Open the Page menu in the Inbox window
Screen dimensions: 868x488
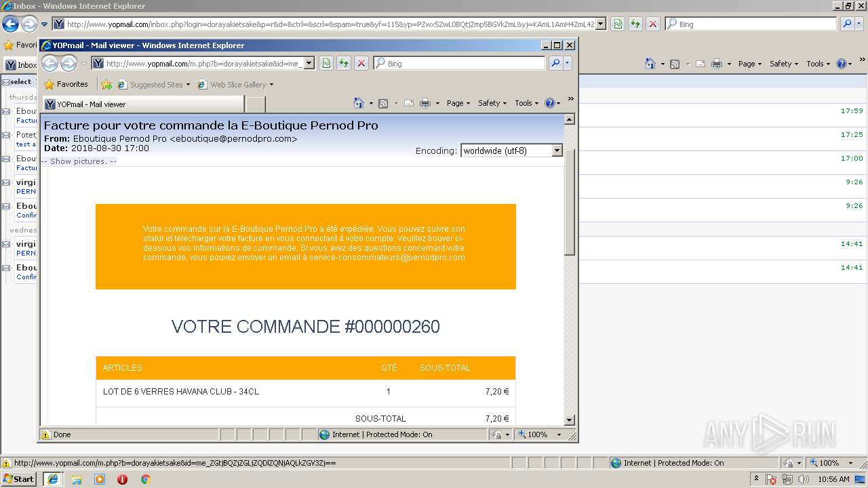coord(750,64)
